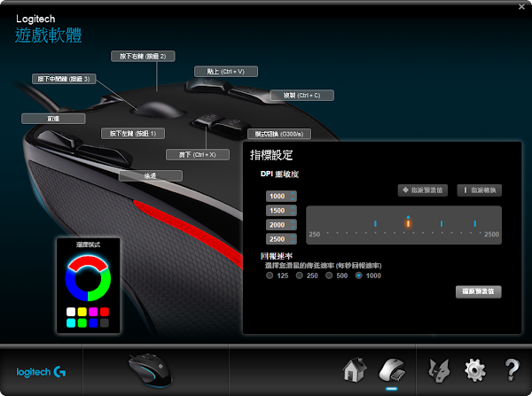
Task: Select the 250 report rate option
Action: [x=300, y=276]
